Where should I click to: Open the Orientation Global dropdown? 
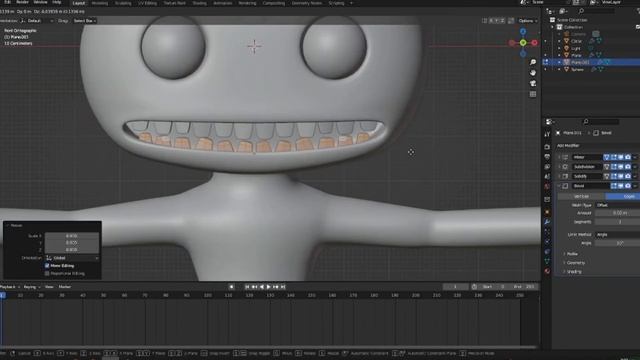(72, 258)
